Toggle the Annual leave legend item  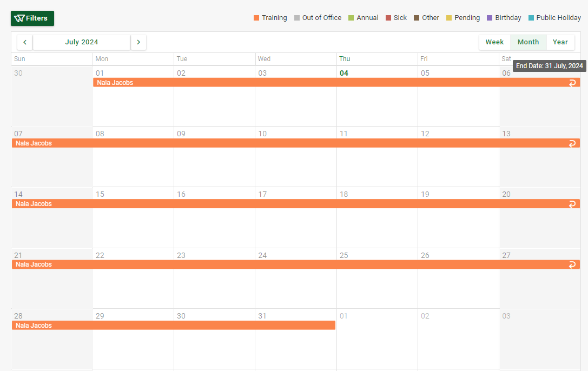tap(363, 18)
